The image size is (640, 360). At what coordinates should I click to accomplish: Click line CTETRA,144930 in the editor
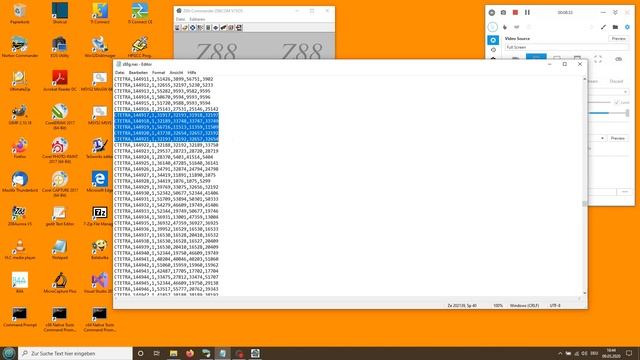pyautogui.click(x=166, y=193)
